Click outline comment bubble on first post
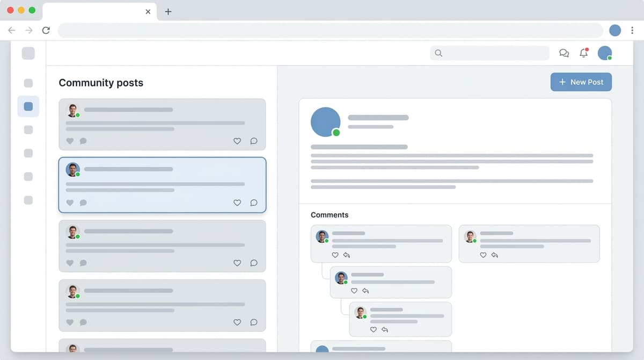This screenshot has width=644, height=360. point(254,141)
